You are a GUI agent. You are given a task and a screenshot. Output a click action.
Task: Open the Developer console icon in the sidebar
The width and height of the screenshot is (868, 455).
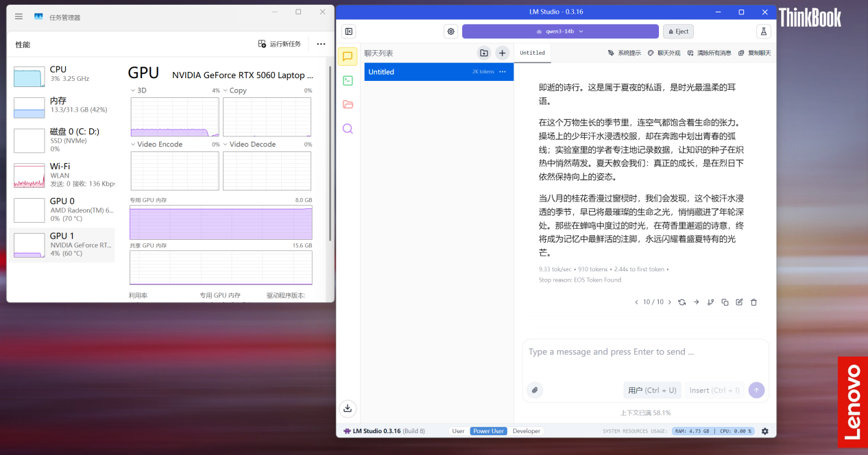click(348, 80)
